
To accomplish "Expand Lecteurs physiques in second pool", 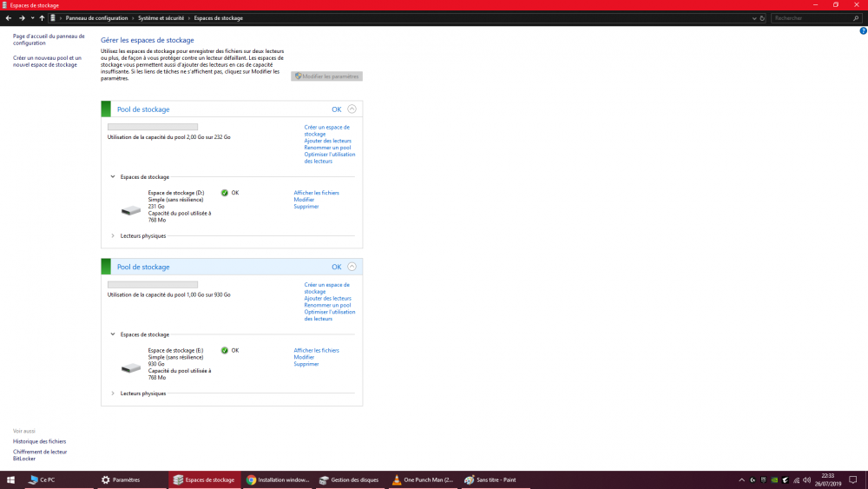I will point(113,393).
